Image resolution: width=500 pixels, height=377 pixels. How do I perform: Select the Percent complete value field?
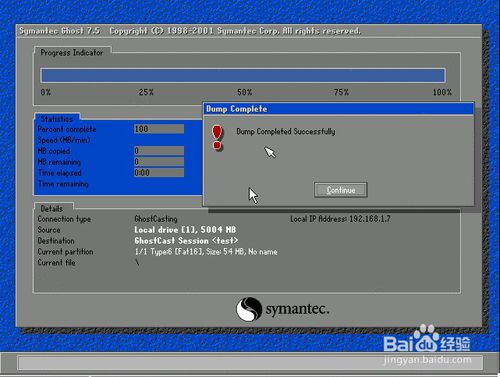pos(159,129)
